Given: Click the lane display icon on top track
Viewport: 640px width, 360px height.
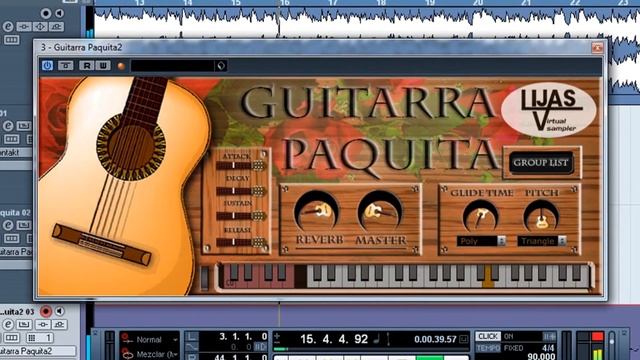Looking at the screenshot, I should point(11,40).
